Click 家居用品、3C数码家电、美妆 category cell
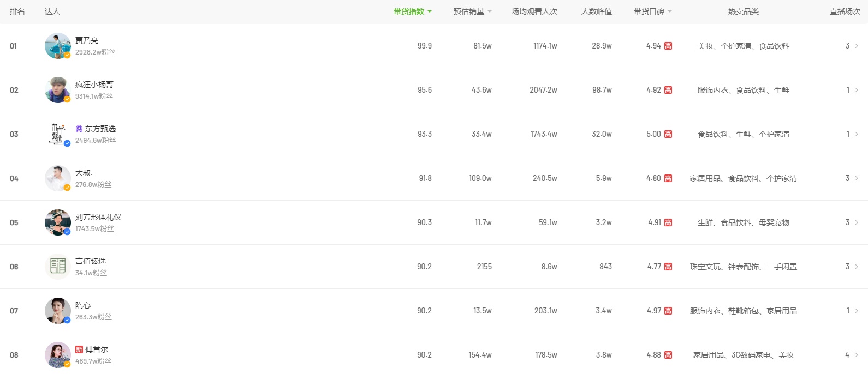868x374 pixels. coord(744,355)
